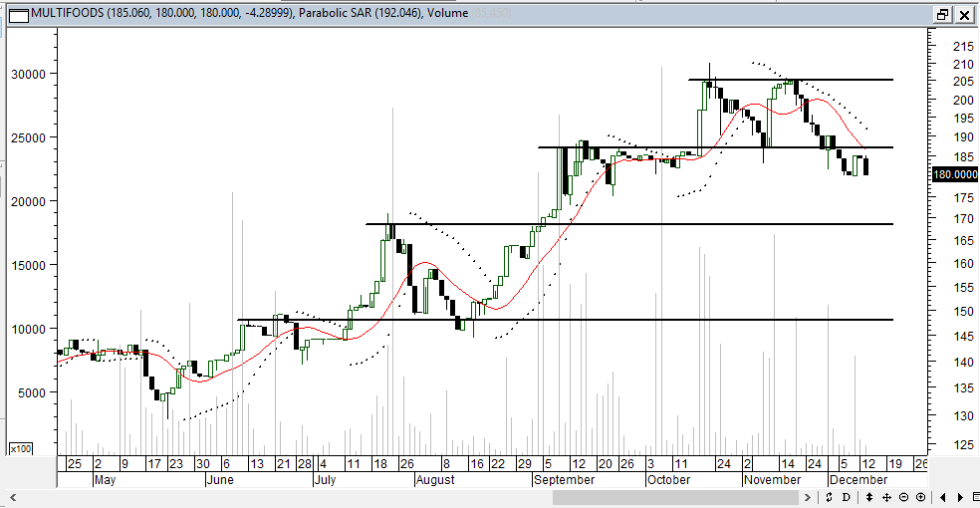Select the horizontal line near 148 level
Screen dimensions: 980x508
(x=565, y=320)
